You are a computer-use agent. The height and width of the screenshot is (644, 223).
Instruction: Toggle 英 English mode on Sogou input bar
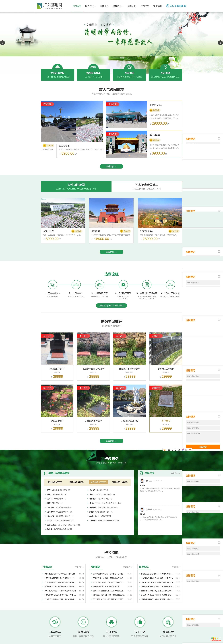169,450
